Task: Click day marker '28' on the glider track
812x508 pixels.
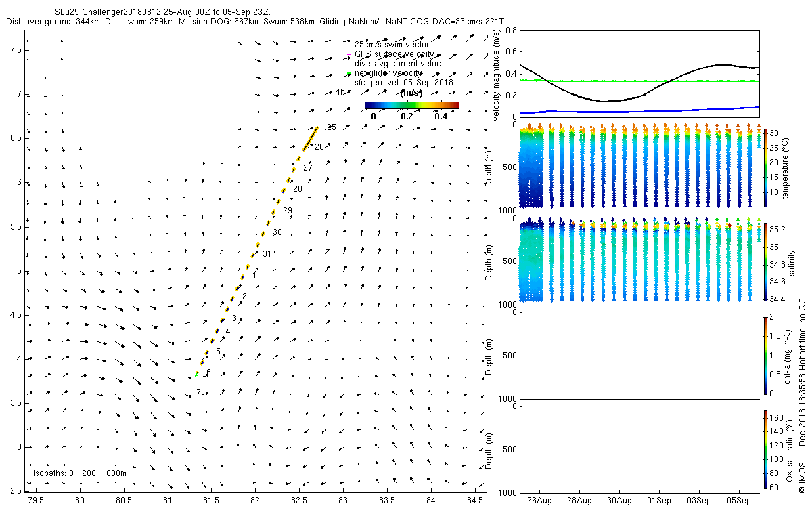Action: [x=298, y=189]
